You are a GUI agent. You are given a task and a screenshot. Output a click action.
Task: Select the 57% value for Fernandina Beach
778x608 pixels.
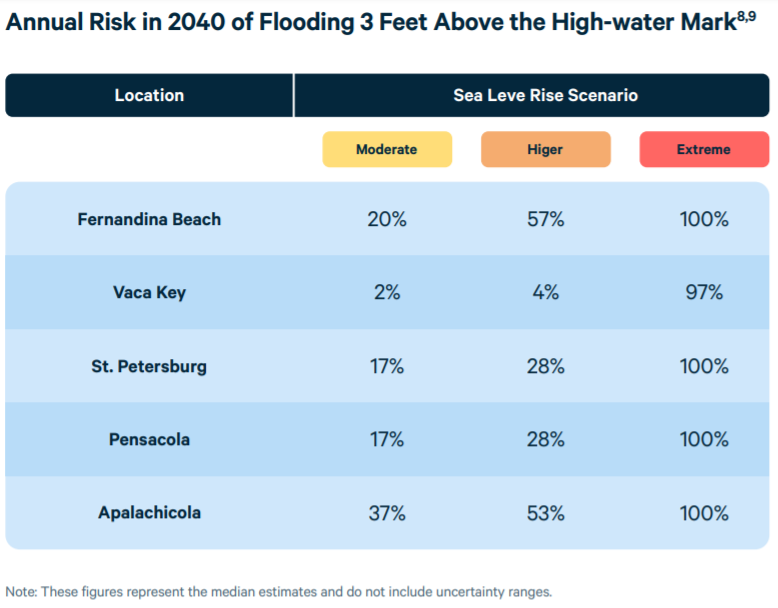tap(545, 219)
